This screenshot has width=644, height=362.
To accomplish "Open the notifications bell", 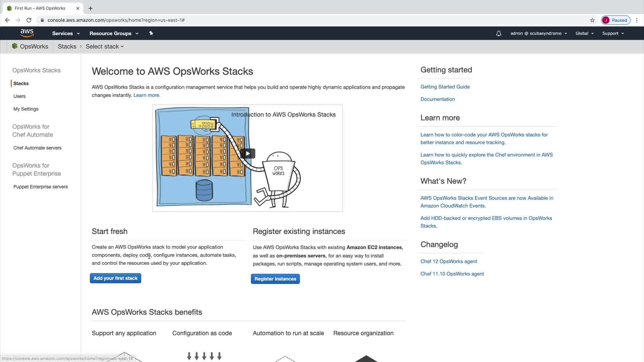I will click(x=498, y=33).
